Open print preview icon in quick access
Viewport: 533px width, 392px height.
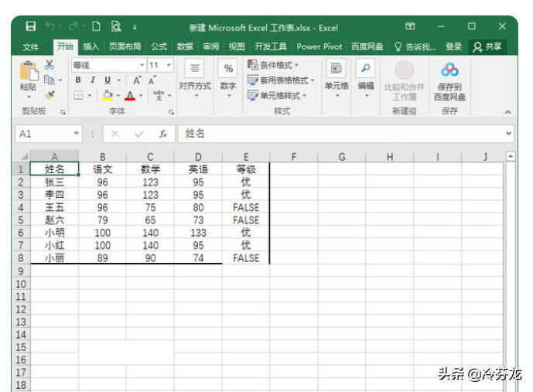(116, 26)
